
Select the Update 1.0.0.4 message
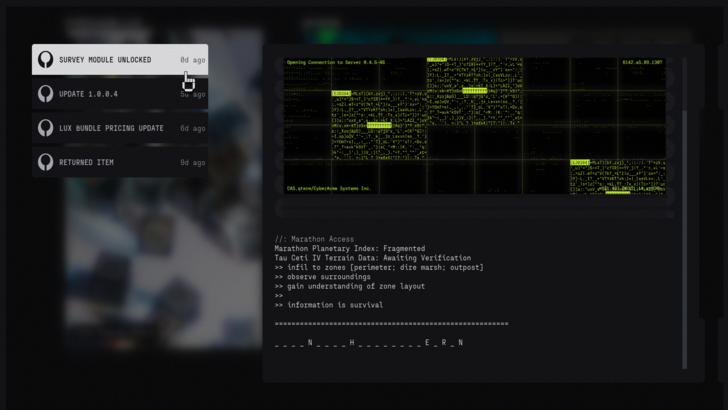[x=88, y=94]
